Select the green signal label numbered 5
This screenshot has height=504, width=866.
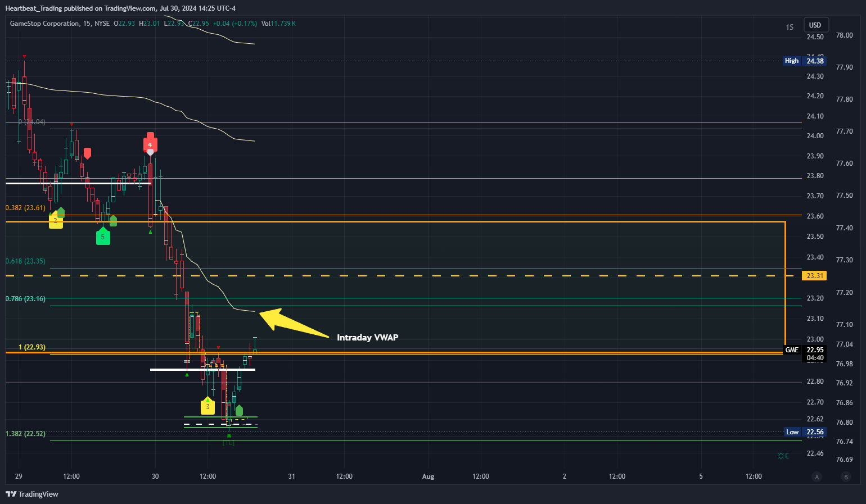[x=103, y=236]
